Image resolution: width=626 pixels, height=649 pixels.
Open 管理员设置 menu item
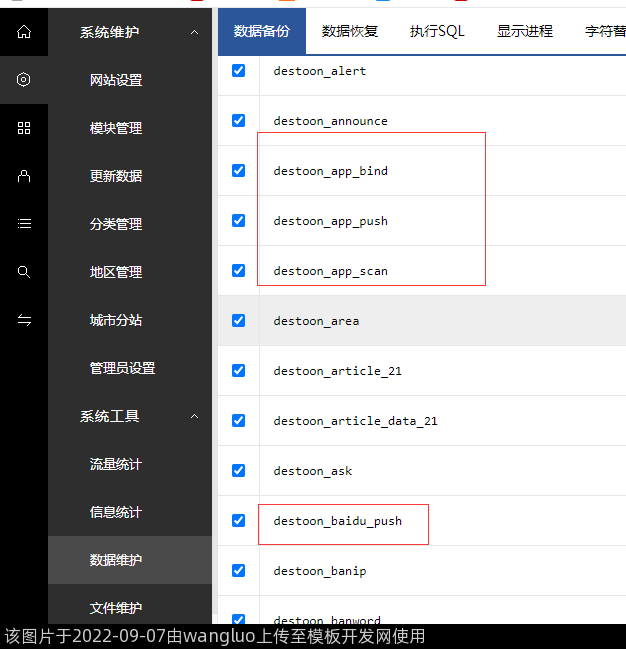[122, 368]
